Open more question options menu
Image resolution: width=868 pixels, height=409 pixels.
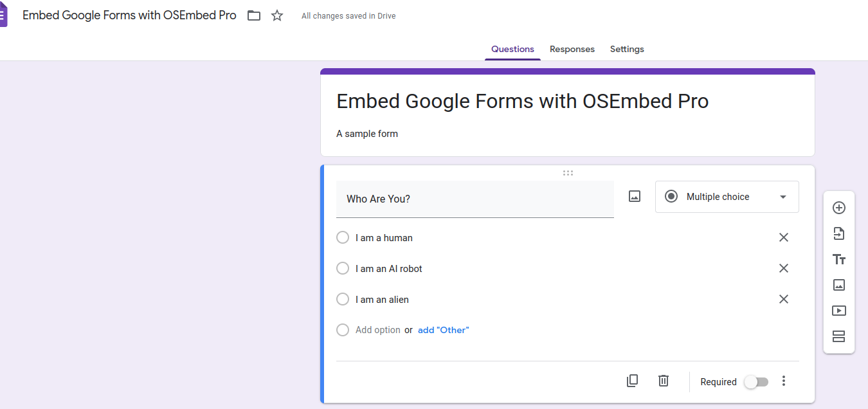(x=783, y=381)
